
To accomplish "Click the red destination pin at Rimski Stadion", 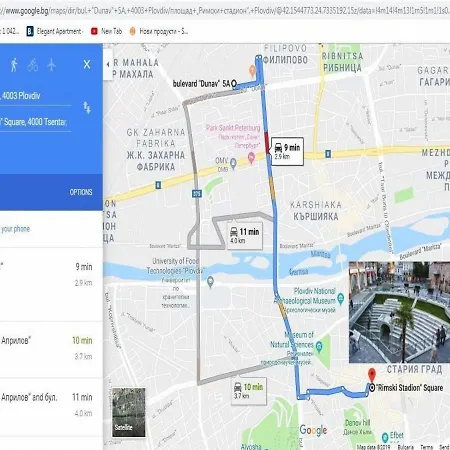I will [372, 375].
